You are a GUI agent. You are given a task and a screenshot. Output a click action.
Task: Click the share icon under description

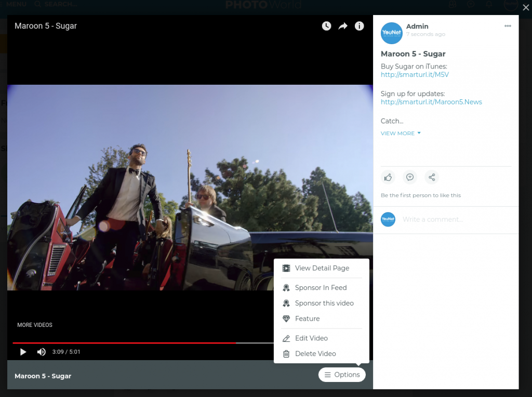point(432,177)
